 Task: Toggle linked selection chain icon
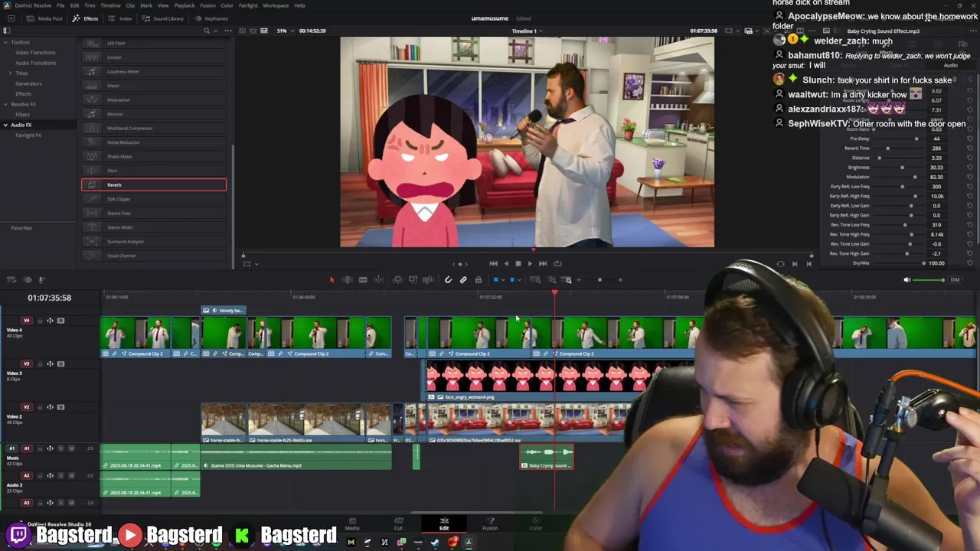[463, 280]
